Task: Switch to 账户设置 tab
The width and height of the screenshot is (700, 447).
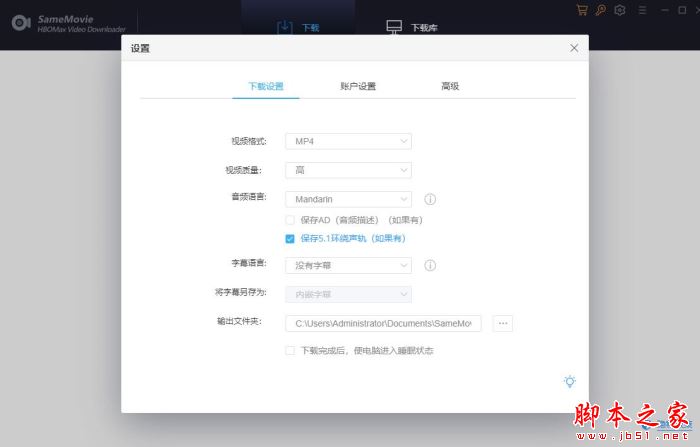Action: coord(358,86)
